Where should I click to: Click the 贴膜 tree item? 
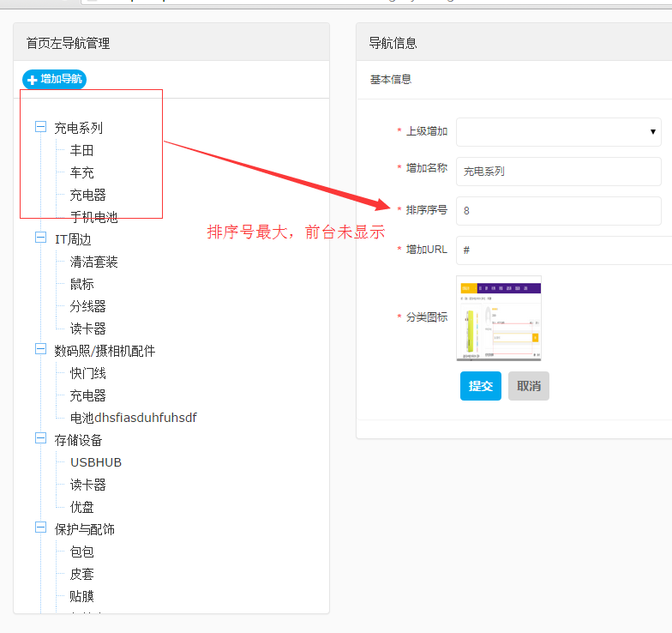coord(82,596)
